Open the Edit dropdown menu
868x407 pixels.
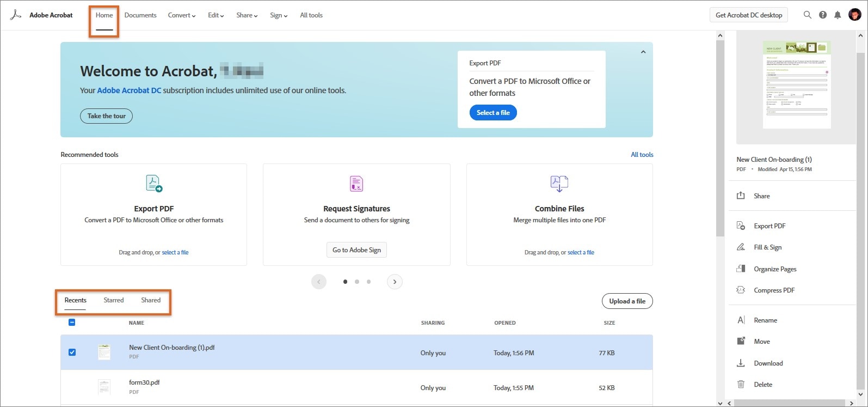(x=216, y=15)
